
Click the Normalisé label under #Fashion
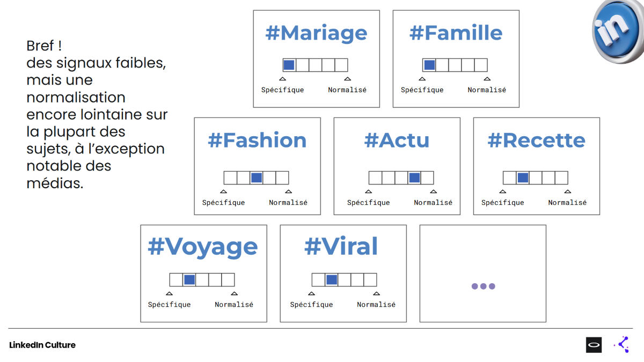coord(288,203)
